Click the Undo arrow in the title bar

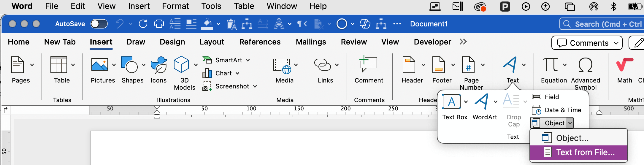coord(120,24)
